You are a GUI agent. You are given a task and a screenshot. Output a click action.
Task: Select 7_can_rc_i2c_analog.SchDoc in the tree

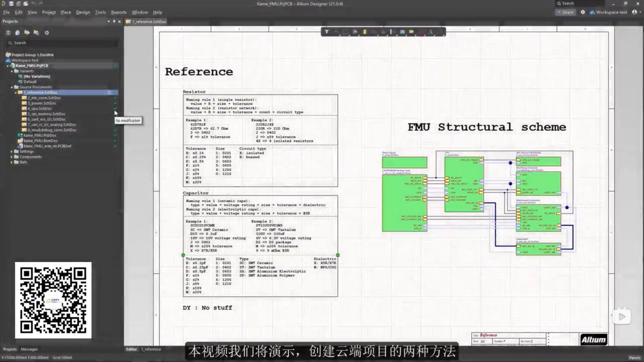52,124
